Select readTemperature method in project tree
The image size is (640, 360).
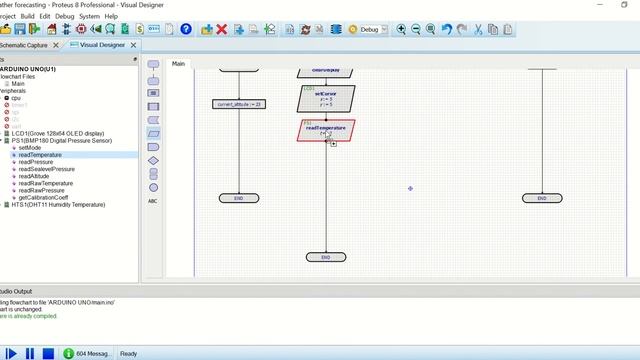[40, 155]
